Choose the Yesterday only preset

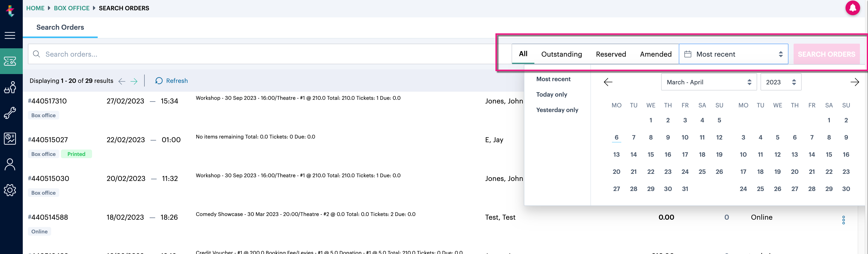point(557,110)
